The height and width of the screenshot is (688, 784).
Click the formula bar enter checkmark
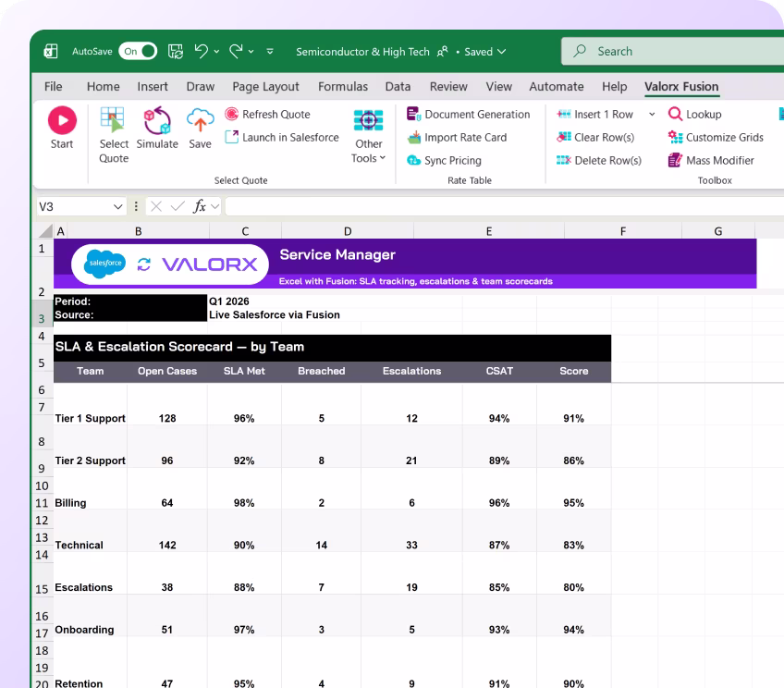click(x=178, y=206)
